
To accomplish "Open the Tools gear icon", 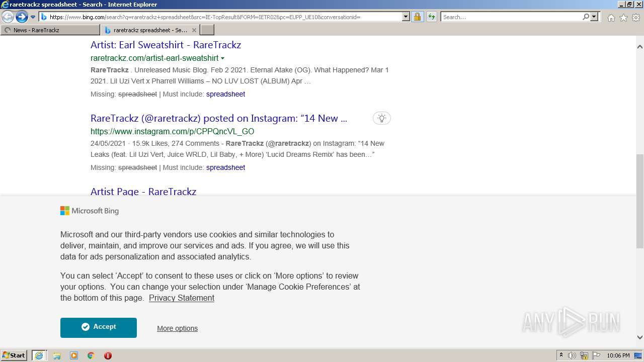I will [636, 18].
